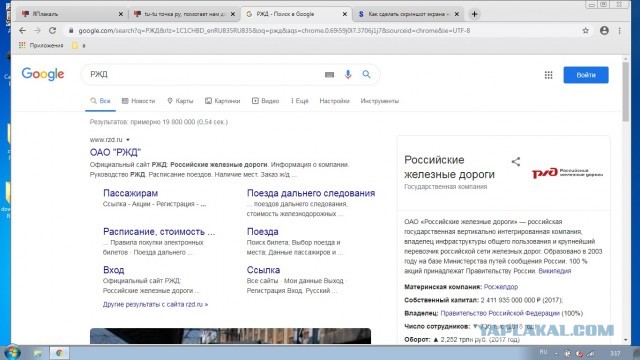
Task: Reload the page with the refresh icon
Action: [x=52, y=31]
